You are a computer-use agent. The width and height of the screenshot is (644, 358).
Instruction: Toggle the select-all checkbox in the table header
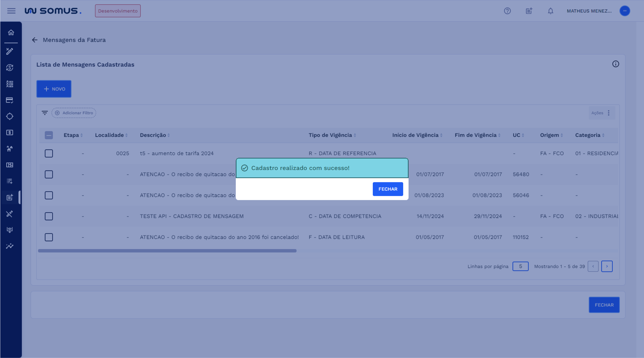(49, 135)
